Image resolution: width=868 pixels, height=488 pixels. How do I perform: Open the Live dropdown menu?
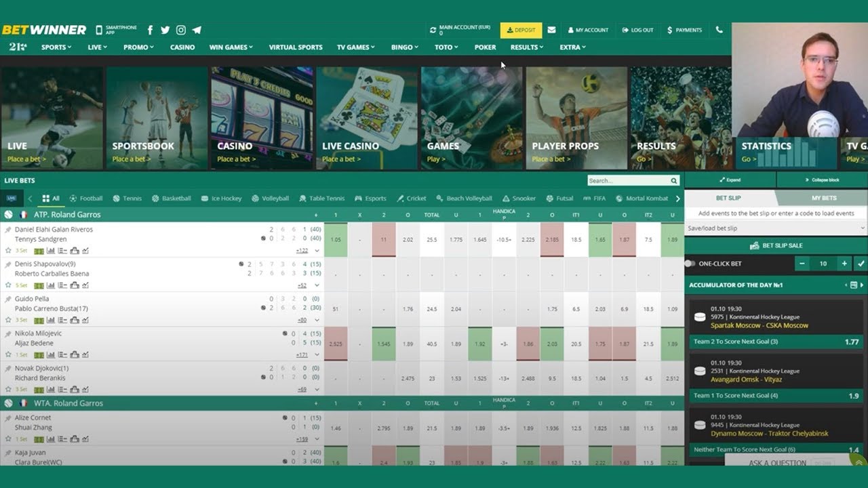pos(97,47)
